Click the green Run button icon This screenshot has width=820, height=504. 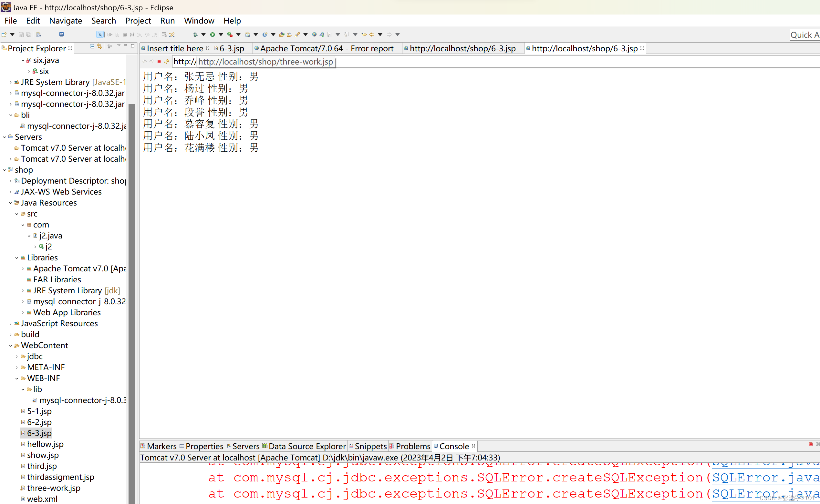point(212,34)
